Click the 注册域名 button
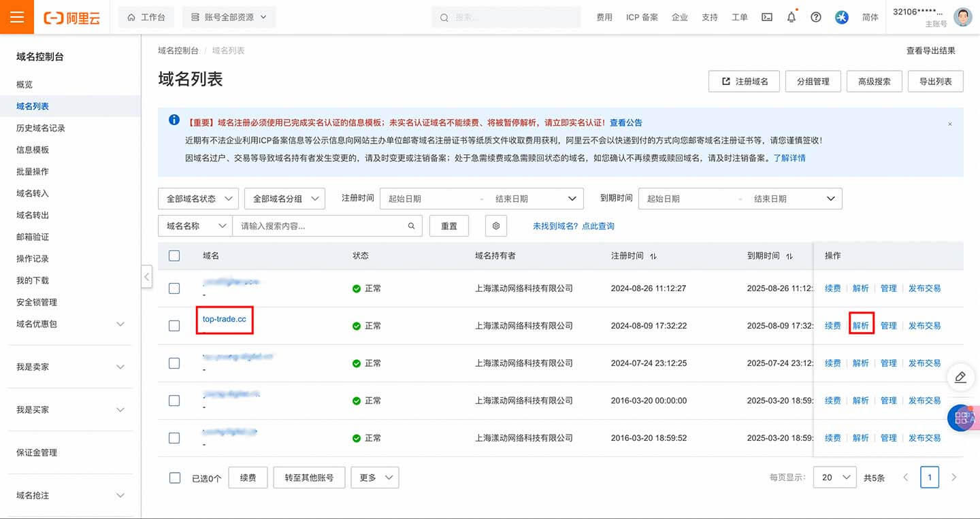980x519 pixels. 744,81
